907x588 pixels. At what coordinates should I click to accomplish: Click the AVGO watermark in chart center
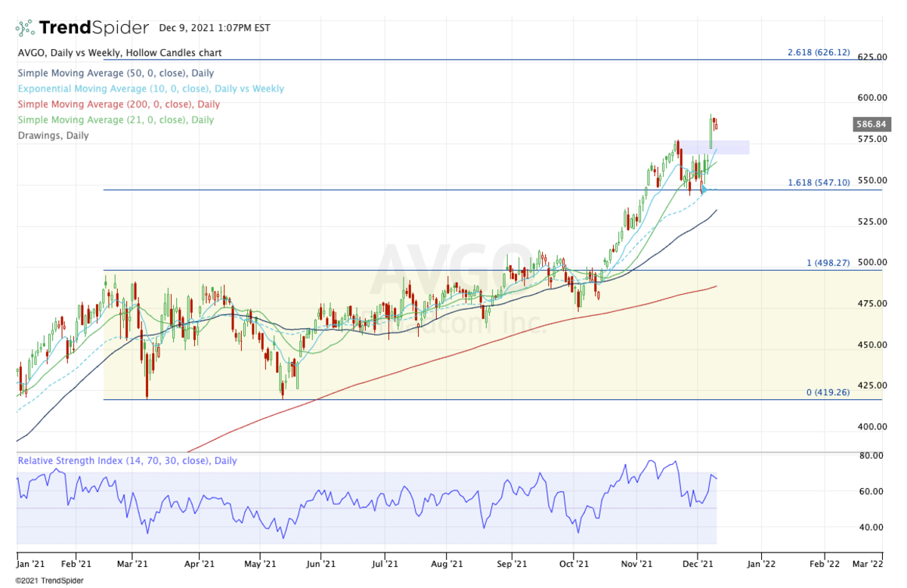tap(453, 268)
